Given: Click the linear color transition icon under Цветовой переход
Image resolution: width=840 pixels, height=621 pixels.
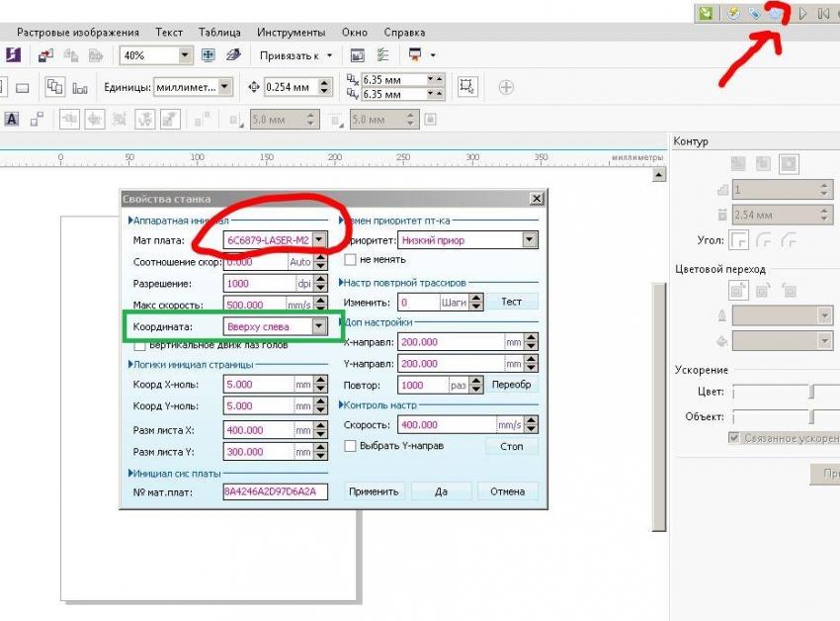Looking at the screenshot, I should click(x=737, y=290).
